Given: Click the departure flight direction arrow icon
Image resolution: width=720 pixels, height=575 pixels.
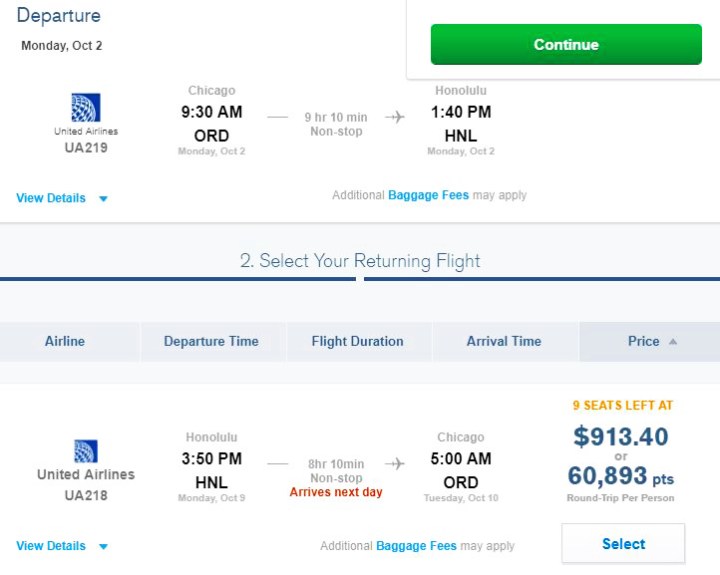Looking at the screenshot, I should click(395, 117).
